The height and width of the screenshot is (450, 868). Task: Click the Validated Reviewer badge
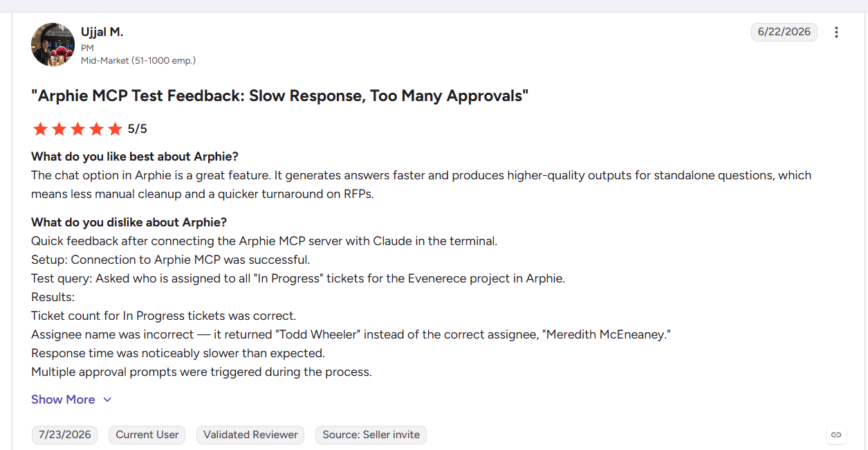(250, 435)
